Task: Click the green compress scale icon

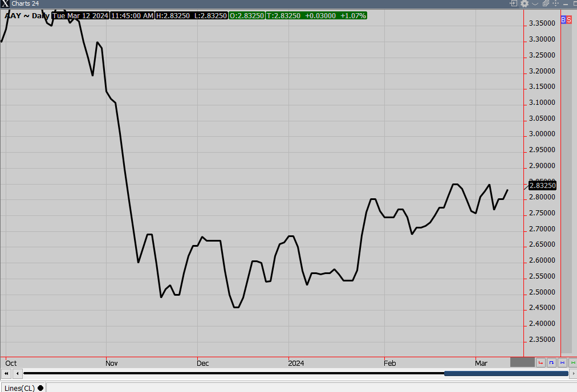Action: tap(573, 362)
